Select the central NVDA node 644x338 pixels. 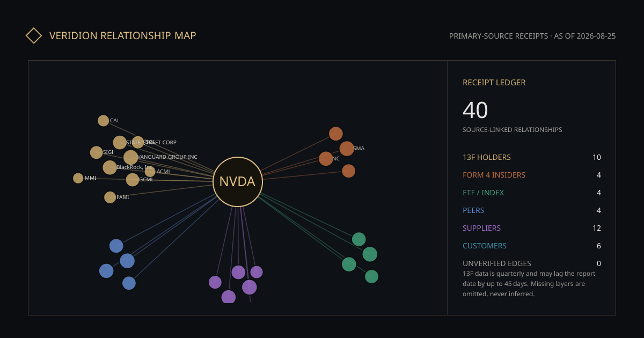[x=238, y=182]
